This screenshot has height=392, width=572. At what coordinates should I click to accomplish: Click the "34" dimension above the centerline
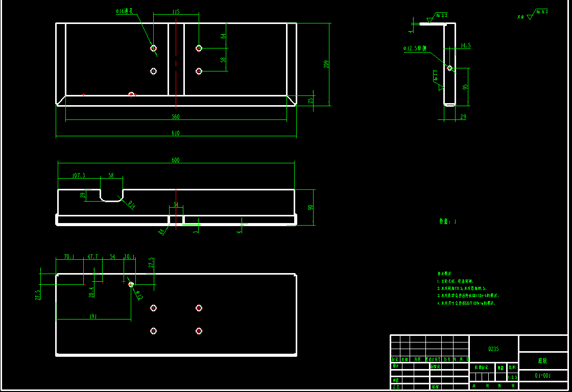click(176, 205)
